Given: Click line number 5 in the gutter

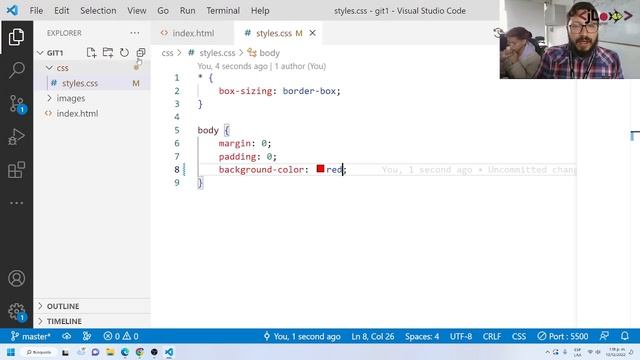Looking at the screenshot, I should pos(177,130).
